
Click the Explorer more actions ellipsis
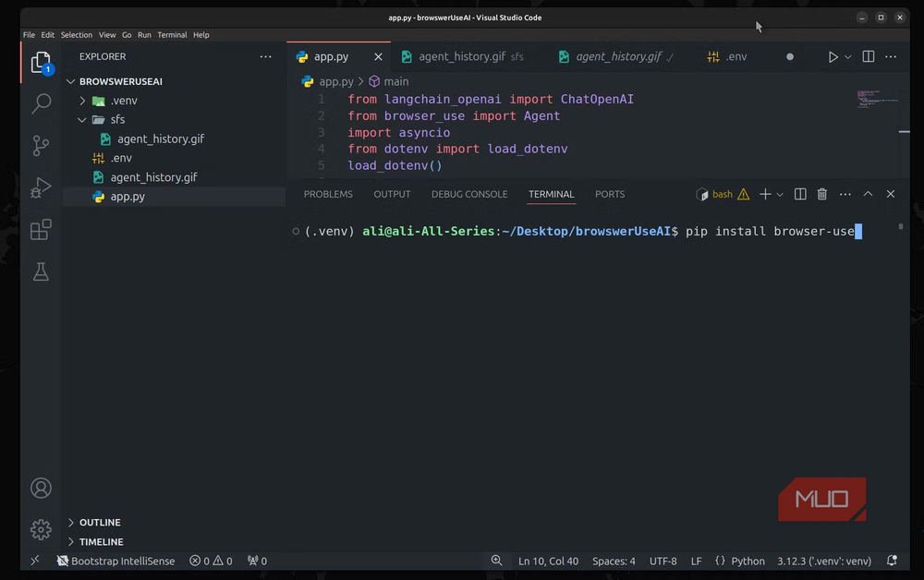coord(266,56)
